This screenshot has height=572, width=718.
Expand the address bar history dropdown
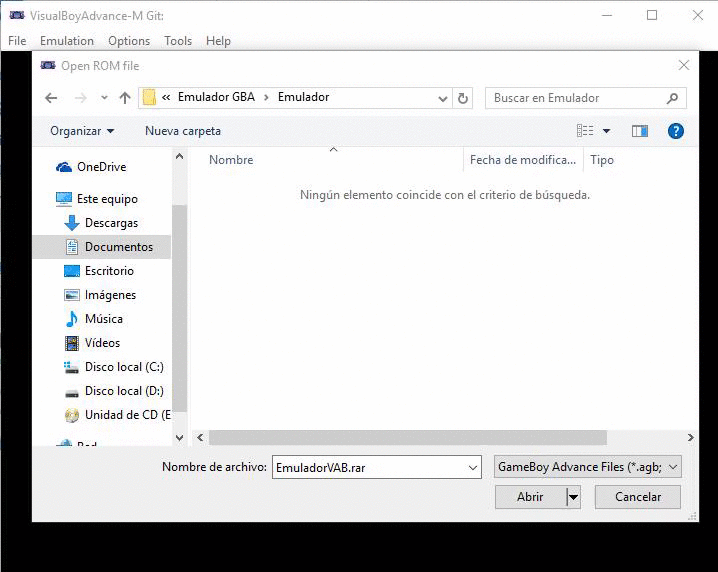tap(442, 98)
